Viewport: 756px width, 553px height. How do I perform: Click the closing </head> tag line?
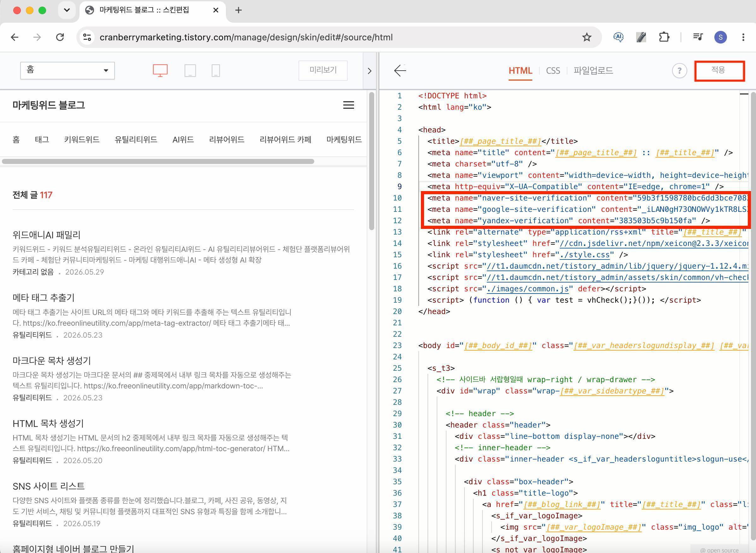pos(434,311)
